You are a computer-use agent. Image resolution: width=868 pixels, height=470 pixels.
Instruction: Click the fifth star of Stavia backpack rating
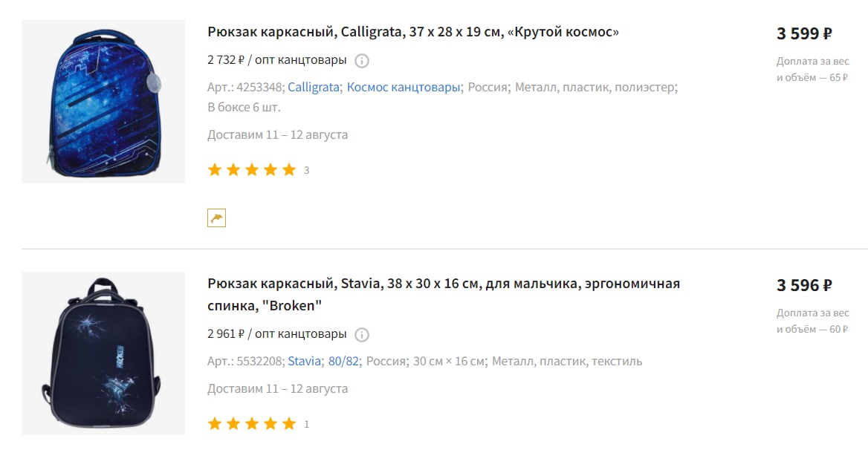[289, 423]
